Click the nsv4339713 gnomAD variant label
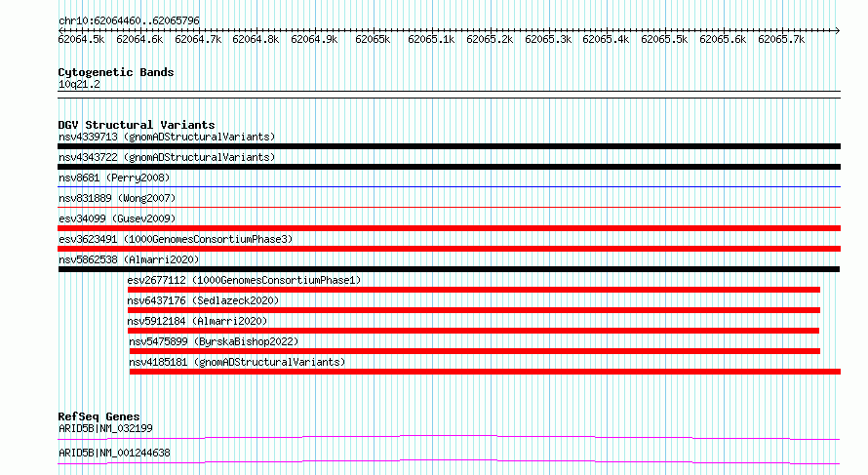This screenshot has width=868, height=475. [167, 137]
